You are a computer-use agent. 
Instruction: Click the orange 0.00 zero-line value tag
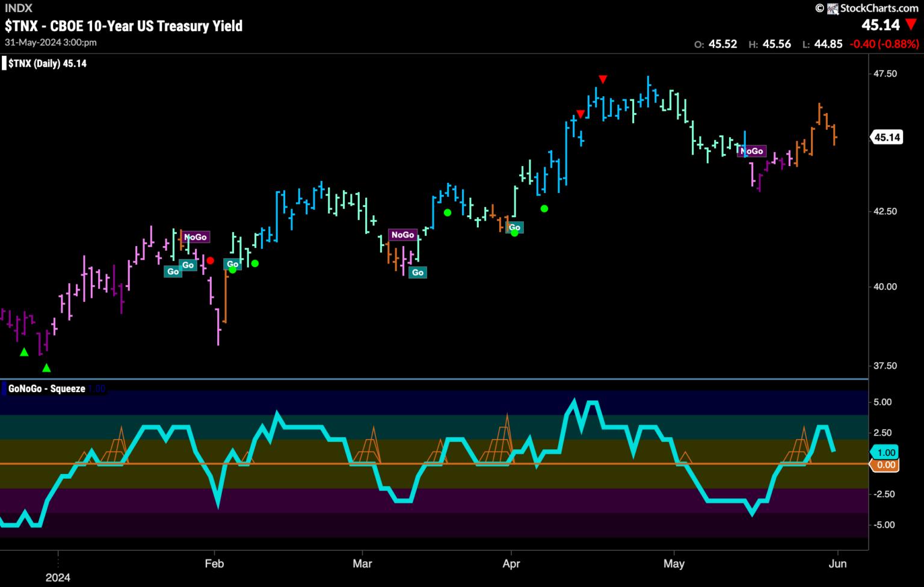point(885,465)
